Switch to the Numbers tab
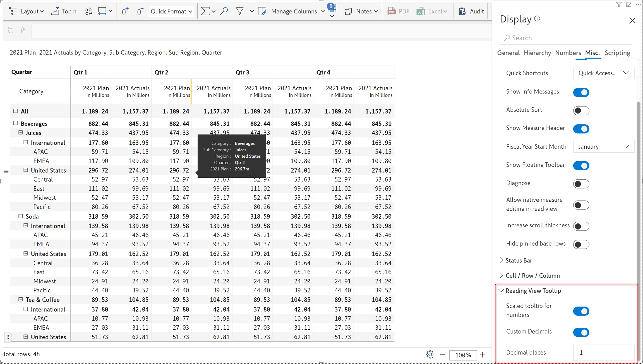This screenshot has height=364, width=643. [568, 53]
